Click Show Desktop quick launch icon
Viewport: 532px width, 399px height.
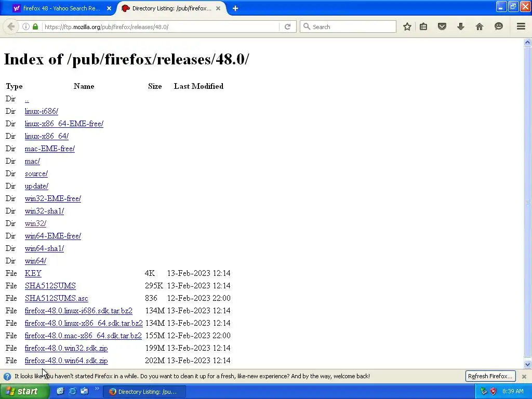(x=60, y=391)
